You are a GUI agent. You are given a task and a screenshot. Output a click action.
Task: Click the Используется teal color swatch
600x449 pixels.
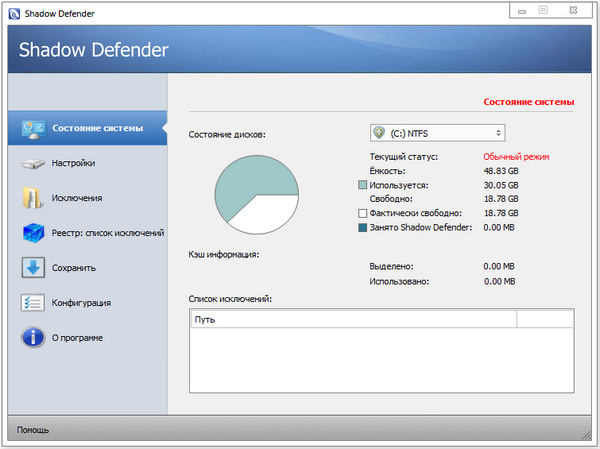[363, 185]
